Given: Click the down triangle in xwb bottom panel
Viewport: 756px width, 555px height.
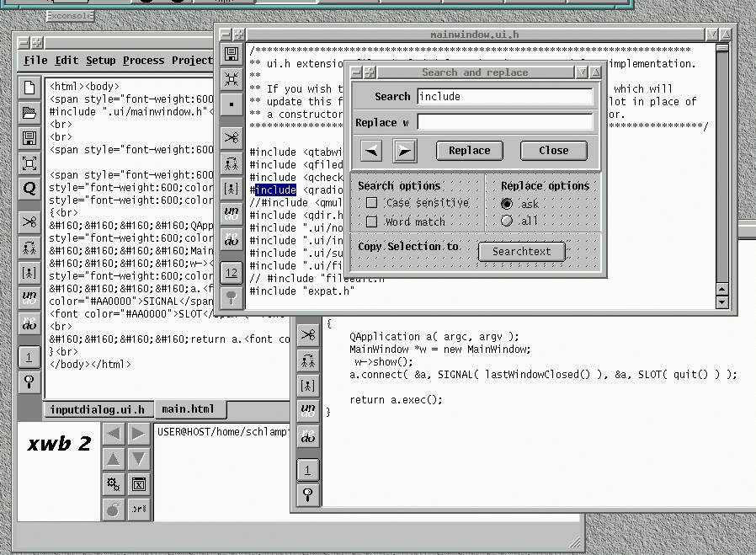Looking at the screenshot, I should pyautogui.click(x=139, y=458).
